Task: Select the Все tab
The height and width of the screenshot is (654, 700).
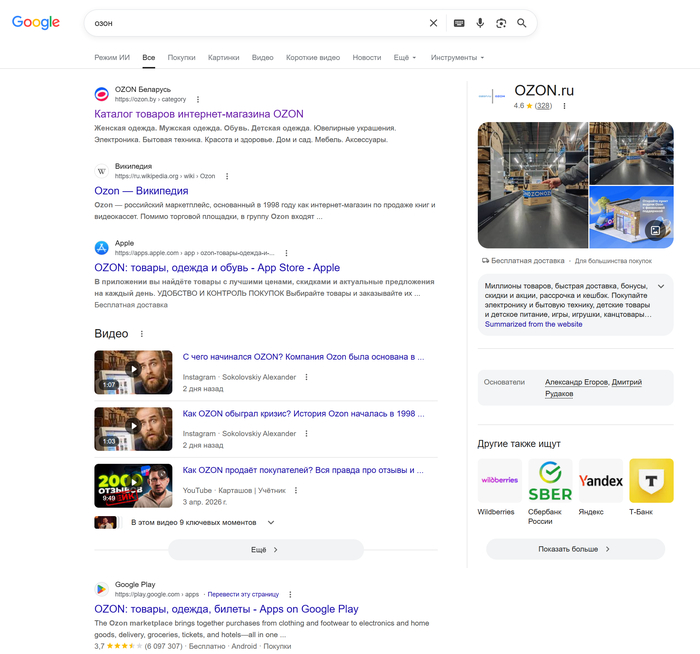Action: coord(149,58)
